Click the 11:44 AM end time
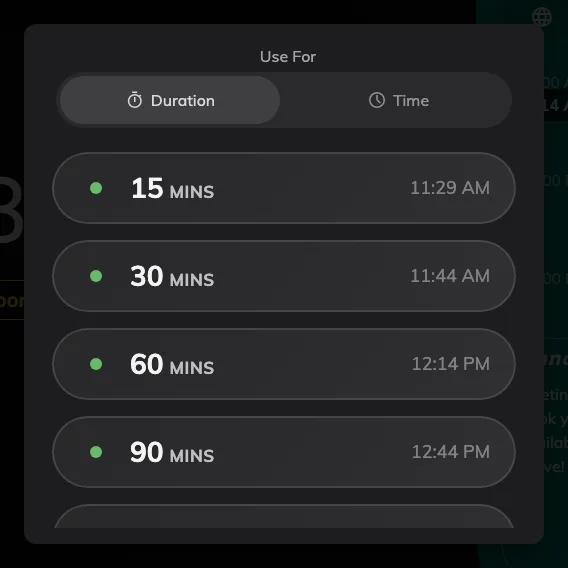Image resolution: width=568 pixels, height=568 pixels. pos(450,276)
